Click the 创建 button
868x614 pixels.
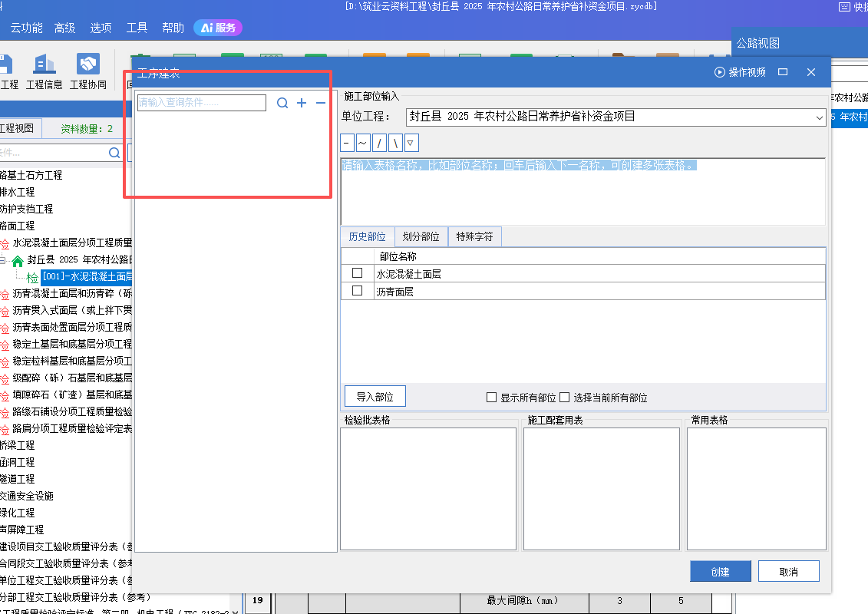(720, 571)
